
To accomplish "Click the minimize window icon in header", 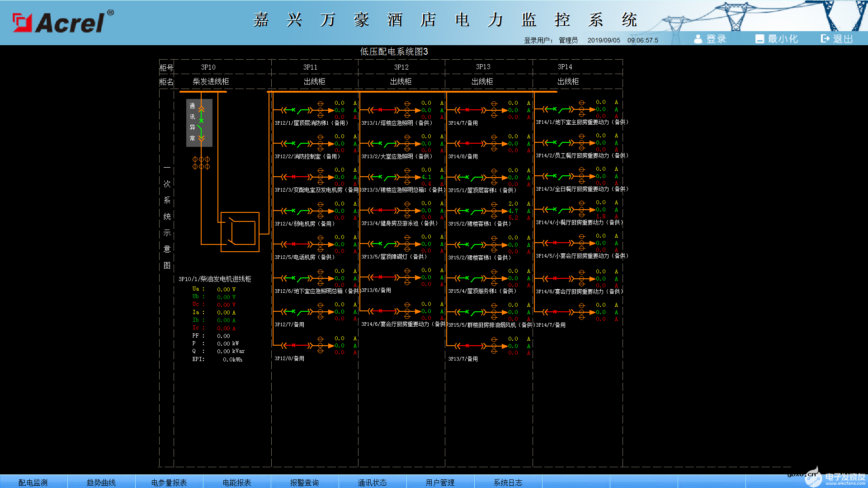I will coord(759,39).
